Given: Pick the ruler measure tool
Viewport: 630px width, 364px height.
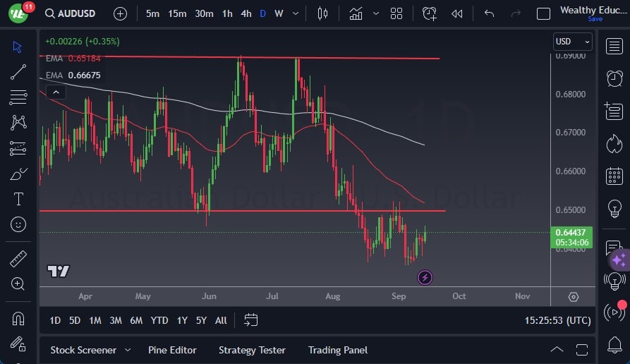Looking at the screenshot, I should pos(18,258).
